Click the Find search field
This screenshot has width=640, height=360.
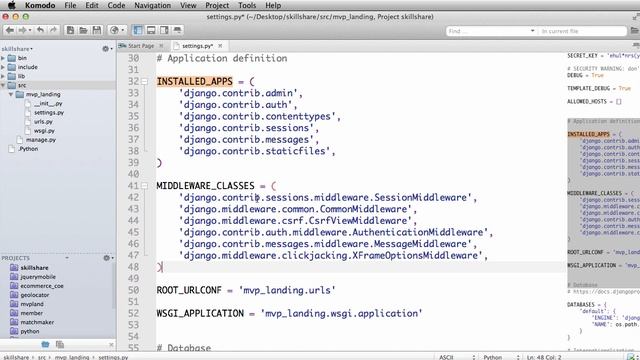click(x=488, y=31)
